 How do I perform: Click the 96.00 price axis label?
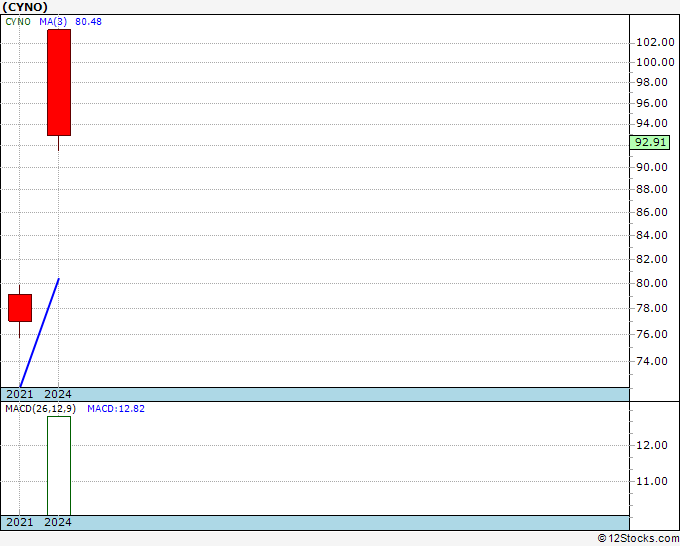tap(651, 103)
